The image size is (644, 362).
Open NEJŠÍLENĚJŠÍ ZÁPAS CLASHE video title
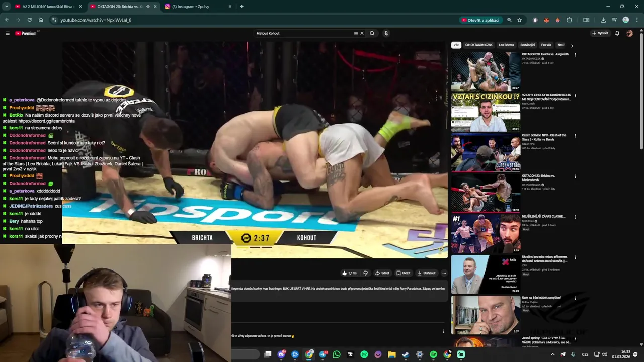543,217
